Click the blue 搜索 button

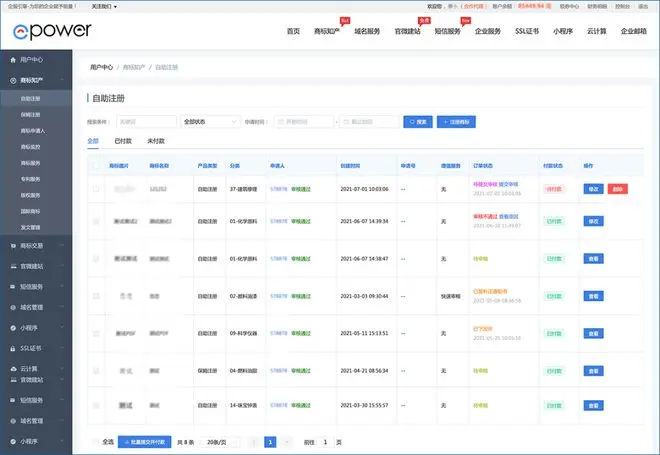[417, 122]
